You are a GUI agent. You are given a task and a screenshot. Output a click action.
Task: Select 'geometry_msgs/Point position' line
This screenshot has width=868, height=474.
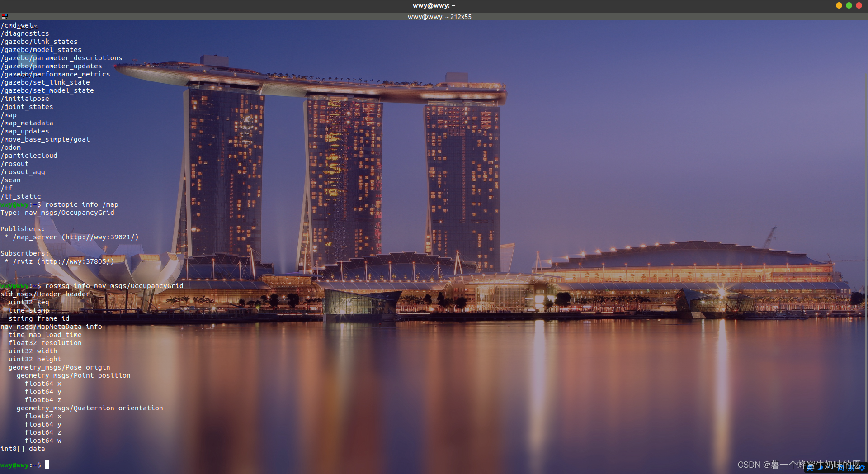[74, 375]
